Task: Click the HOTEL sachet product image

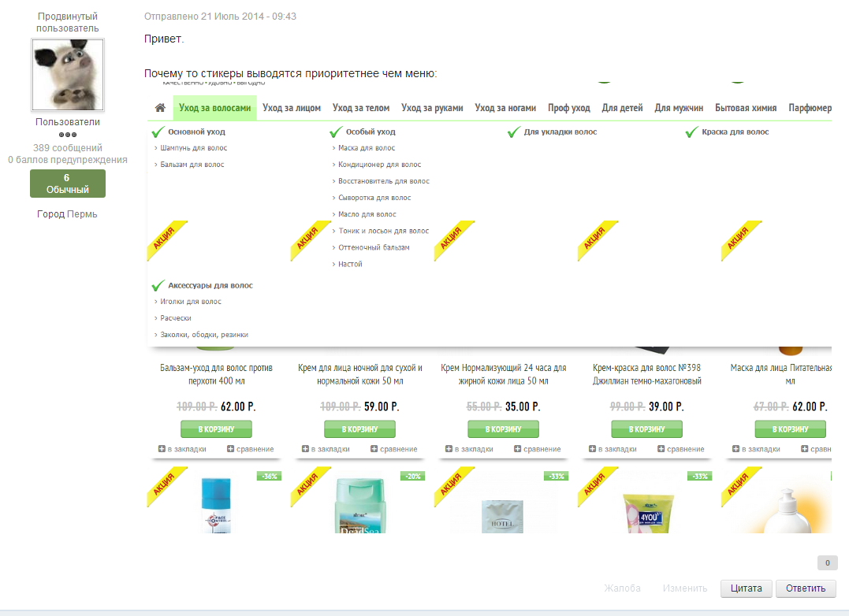Action: coord(502,517)
